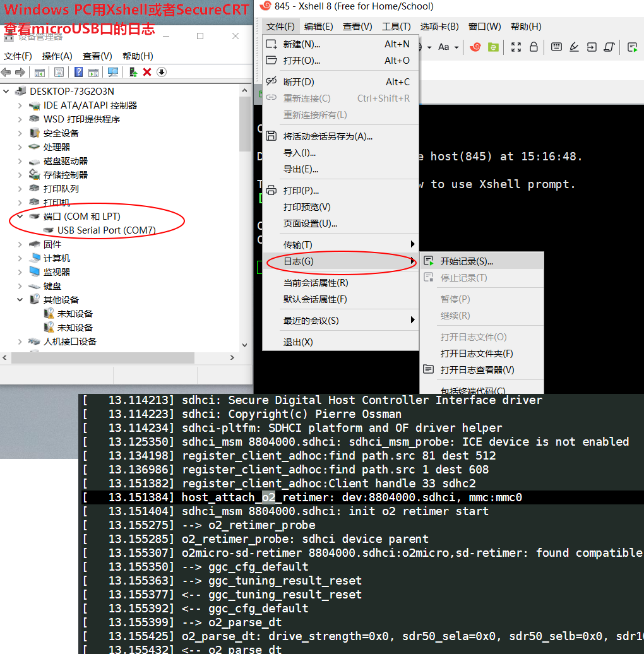This screenshot has height=654, width=644.
Task: Click 退出(X) exit menu entry
Action: coord(341,342)
